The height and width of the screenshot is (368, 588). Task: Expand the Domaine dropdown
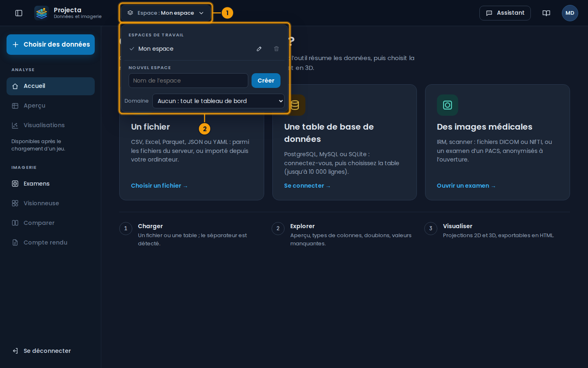pos(218,101)
